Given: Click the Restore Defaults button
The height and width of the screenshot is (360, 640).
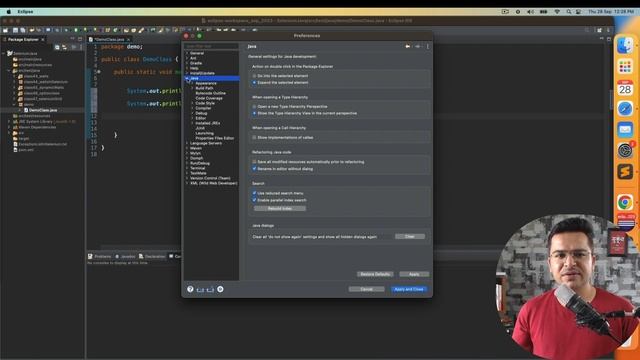Looking at the screenshot, I should (375, 274).
